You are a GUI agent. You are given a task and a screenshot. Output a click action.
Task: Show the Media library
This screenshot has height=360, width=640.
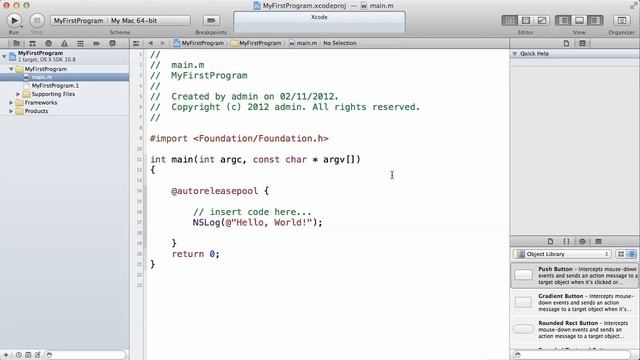[x=598, y=241]
